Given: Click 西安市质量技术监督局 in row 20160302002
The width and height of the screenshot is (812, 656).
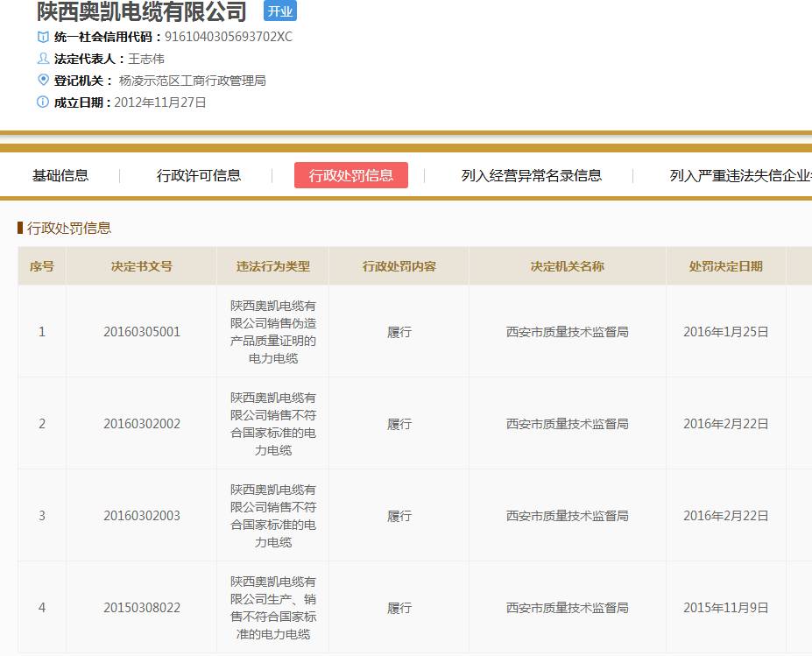Looking at the screenshot, I should coord(568,424).
